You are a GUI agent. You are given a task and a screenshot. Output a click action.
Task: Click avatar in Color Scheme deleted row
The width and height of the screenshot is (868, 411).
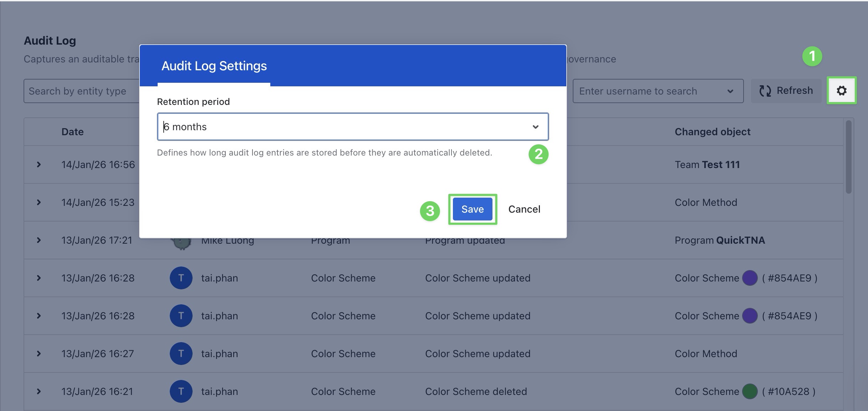point(181,391)
